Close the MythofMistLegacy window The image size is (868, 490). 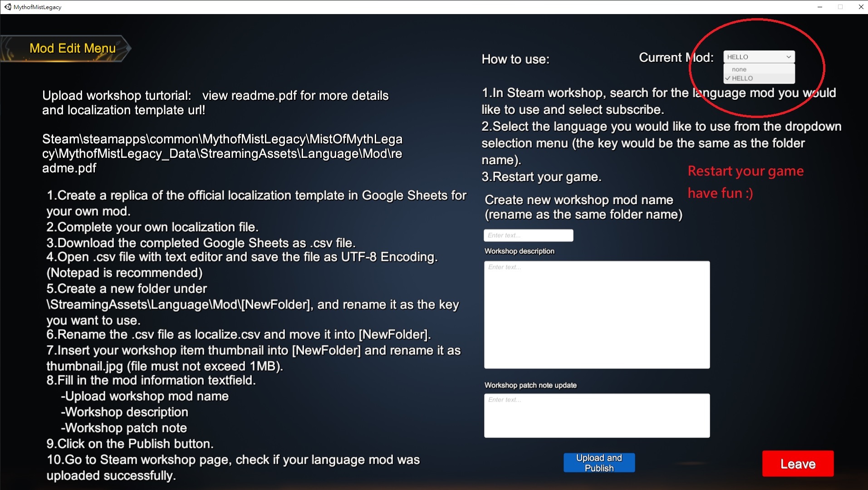(861, 7)
